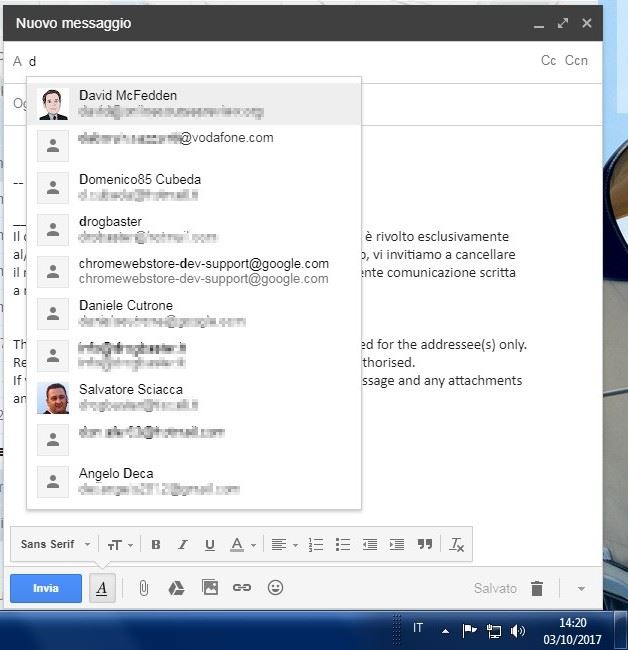This screenshot has width=628, height=650.
Task: Insert a numbered list
Action: click(x=316, y=545)
